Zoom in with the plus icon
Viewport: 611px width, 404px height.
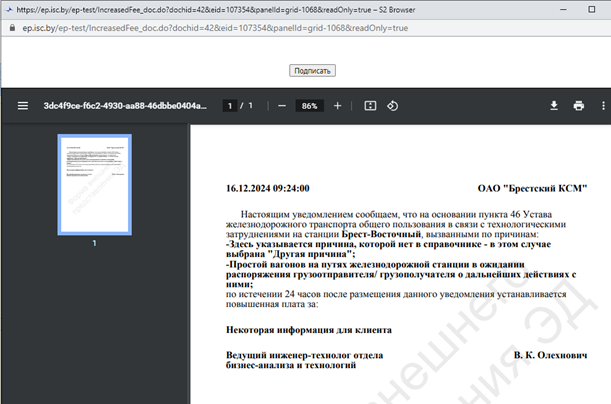pyautogui.click(x=337, y=106)
